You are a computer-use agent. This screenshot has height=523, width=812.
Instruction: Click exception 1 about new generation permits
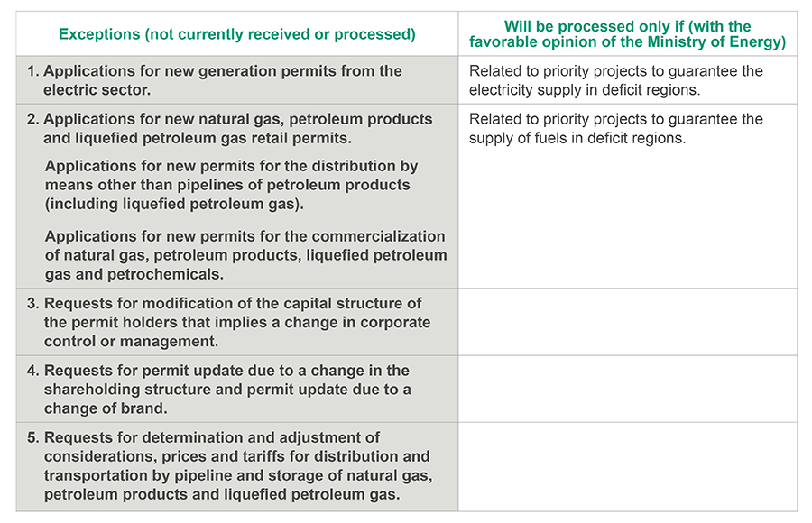click(222, 80)
